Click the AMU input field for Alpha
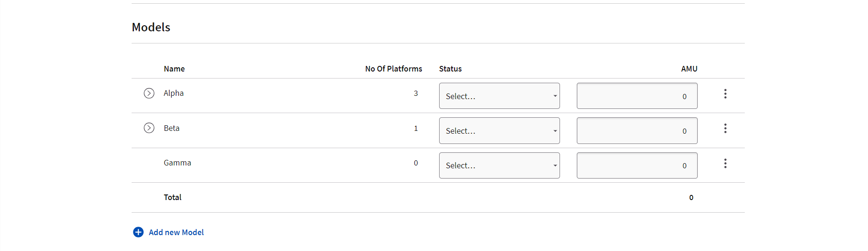The height and width of the screenshot is (251, 868). [x=637, y=96]
